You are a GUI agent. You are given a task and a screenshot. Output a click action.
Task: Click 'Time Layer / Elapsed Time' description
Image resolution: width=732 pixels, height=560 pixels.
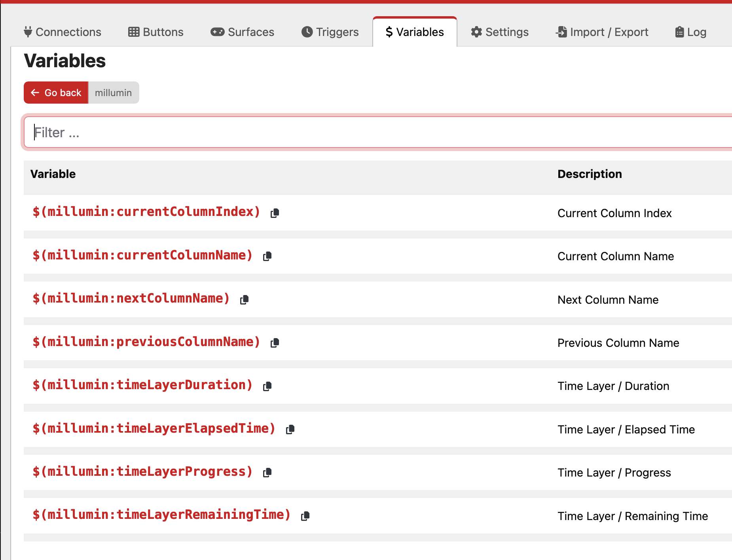(626, 429)
